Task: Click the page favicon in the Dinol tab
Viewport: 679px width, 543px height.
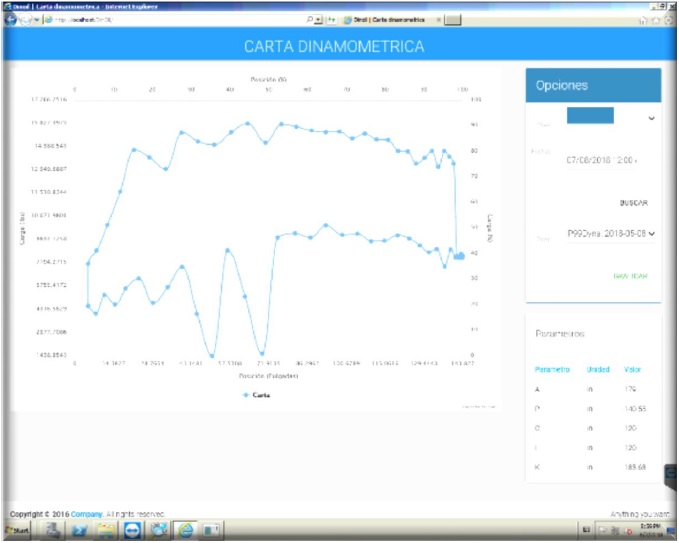Action: point(348,19)
